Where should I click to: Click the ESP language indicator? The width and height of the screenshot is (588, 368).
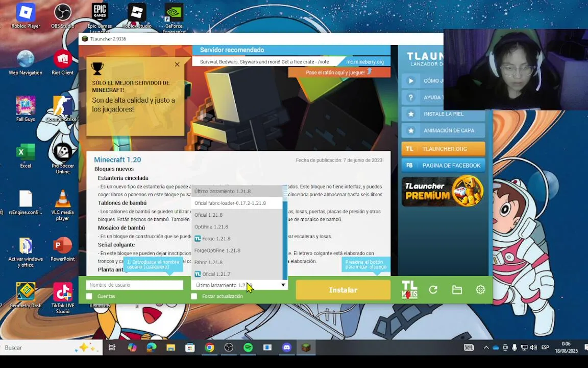[545, 348]
